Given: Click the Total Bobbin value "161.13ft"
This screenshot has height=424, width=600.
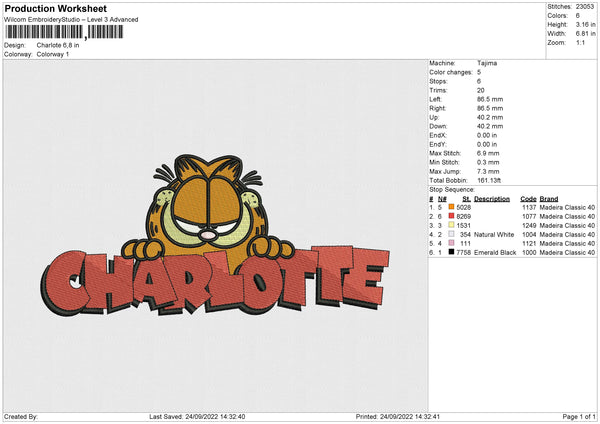Looking at the screenshot, I should [x=489, y=180].
